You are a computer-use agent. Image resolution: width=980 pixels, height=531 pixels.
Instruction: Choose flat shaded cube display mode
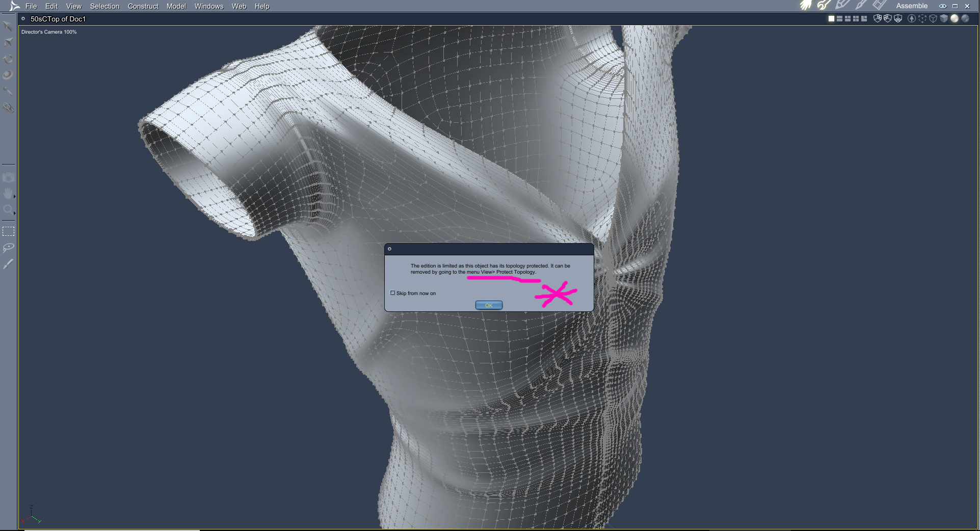(944, 18)
